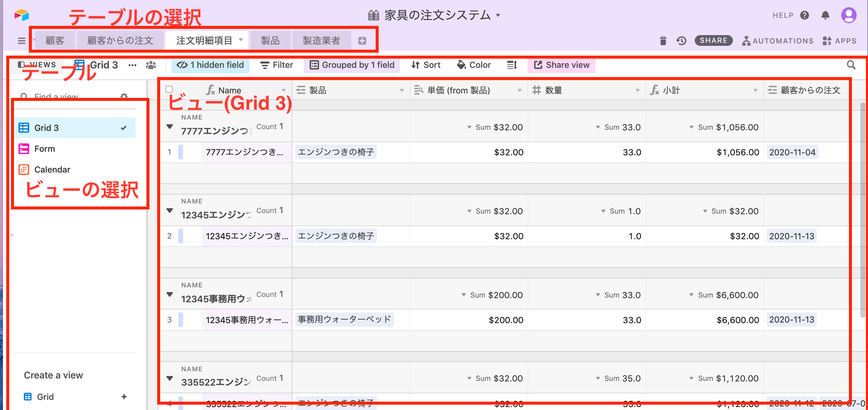Open the 製品 column dropdown arrow
868x410 pixels.
tap(402, 90)
